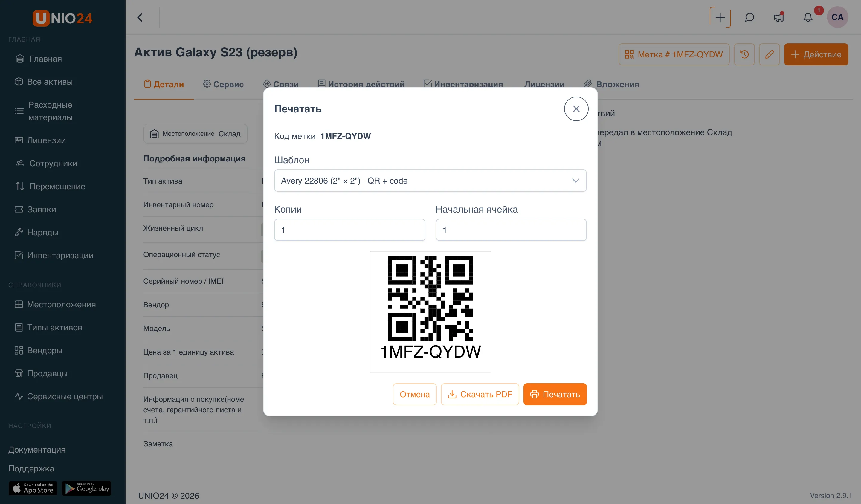Screen dimensions: 861x504
Task: Close the Печатать dialog with the X icon
Action: 576,109
